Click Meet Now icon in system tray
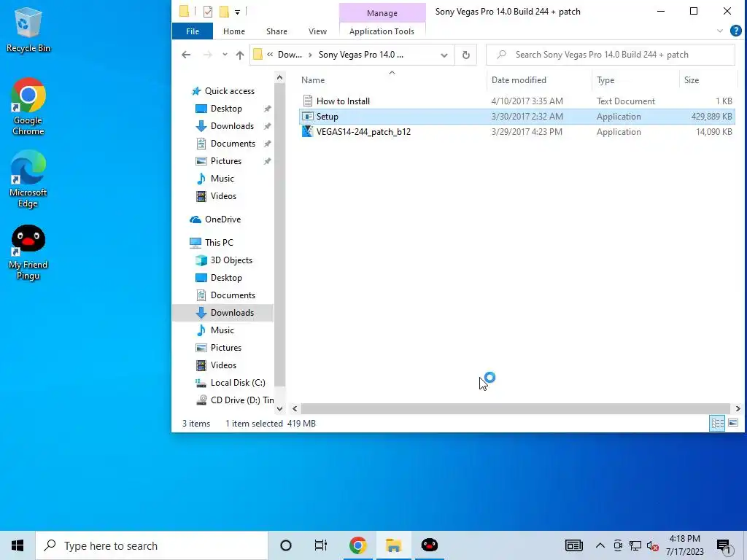747x560 pixels. tap(618, 545)
